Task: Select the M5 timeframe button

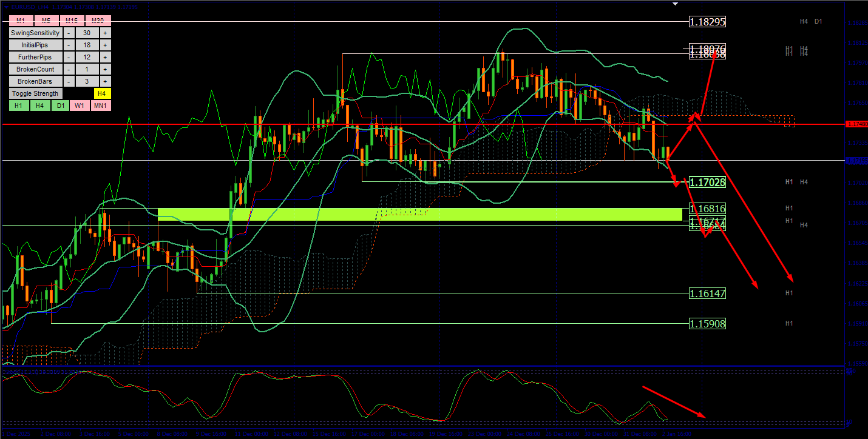Action: [x=47, y=21]
